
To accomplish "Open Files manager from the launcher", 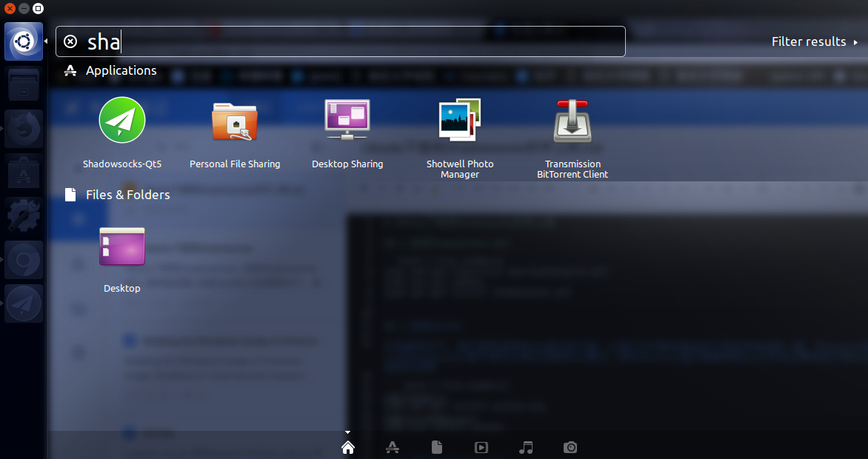I will click(x=24, y=85).
